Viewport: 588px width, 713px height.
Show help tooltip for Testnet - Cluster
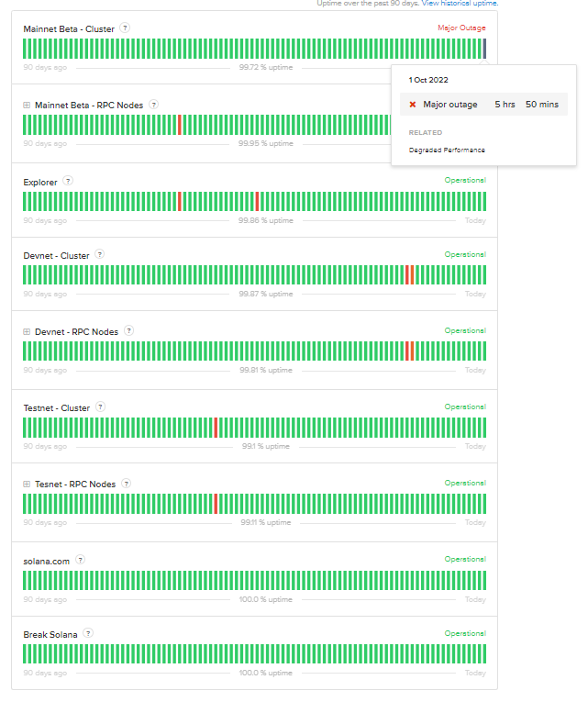pos(100,407)
